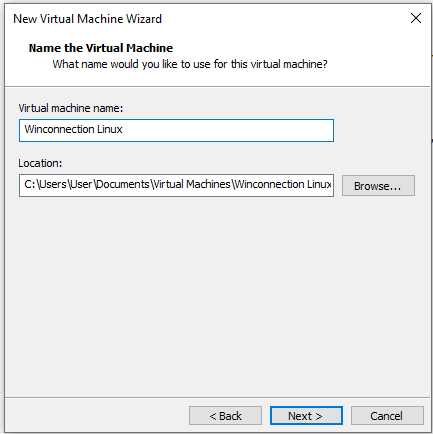The width and height of the screenshot is (433, 434).
Task: Click the "What name would you like" subtitle text
Action: pyautogui.click(x=190, y=64)
